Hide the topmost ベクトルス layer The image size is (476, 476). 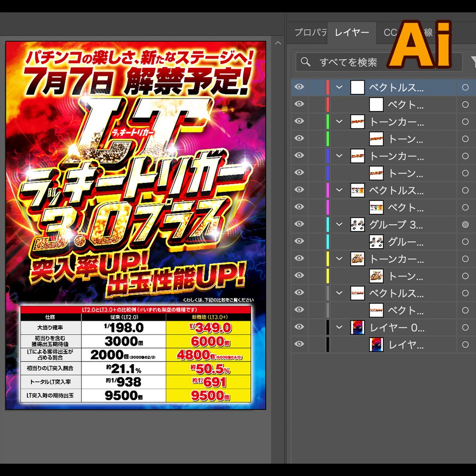click(299, 87)
